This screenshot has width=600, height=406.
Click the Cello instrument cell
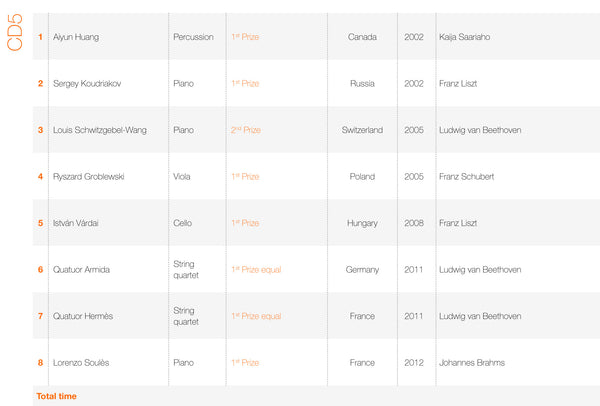[x=184, y=223]
